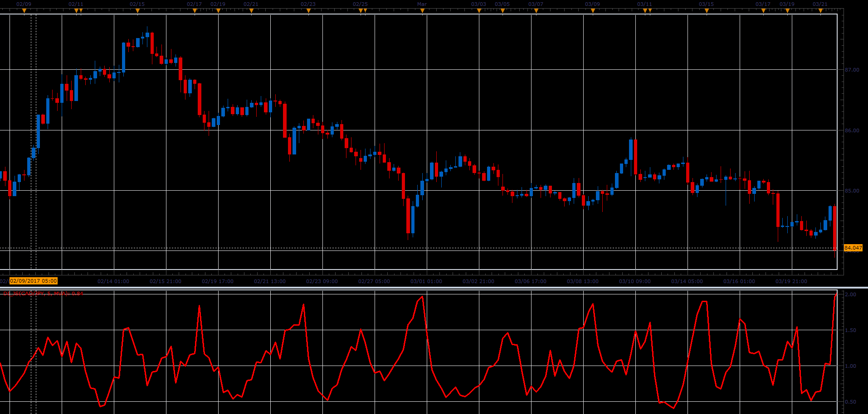Click the 02/23 09:00 time axis label
This screenshot has width=868, height=414.
[322, 281]
